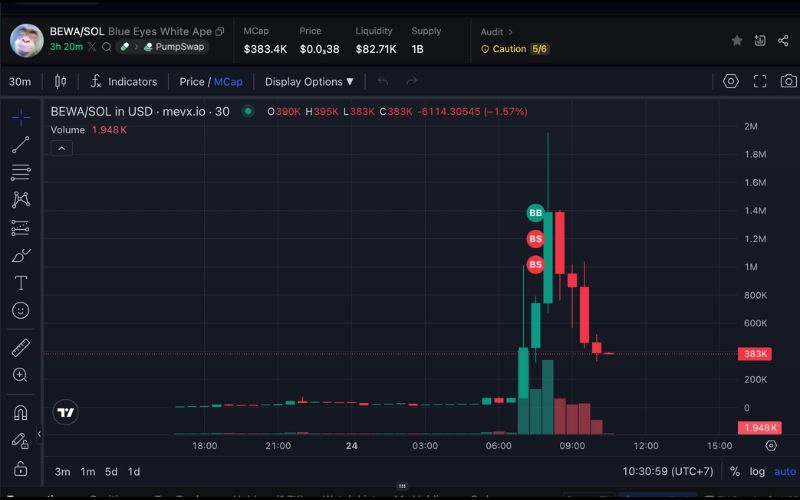Open the emoji sticker tool

20,311
